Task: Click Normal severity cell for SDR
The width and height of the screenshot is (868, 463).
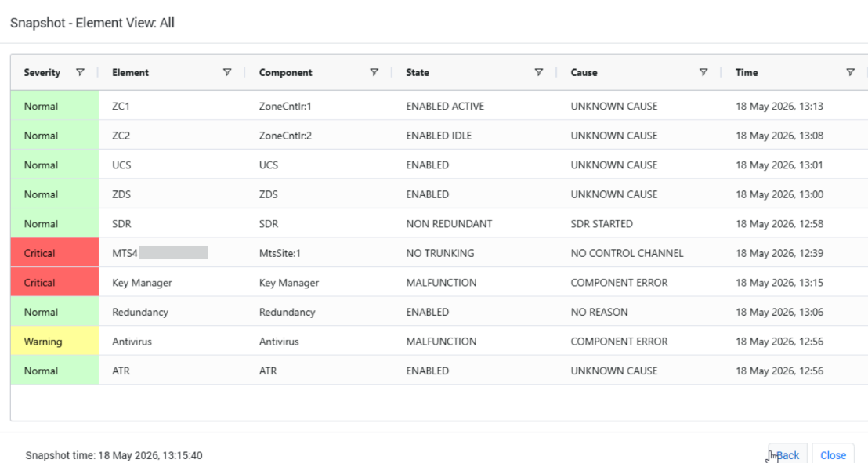Action: 55,224
